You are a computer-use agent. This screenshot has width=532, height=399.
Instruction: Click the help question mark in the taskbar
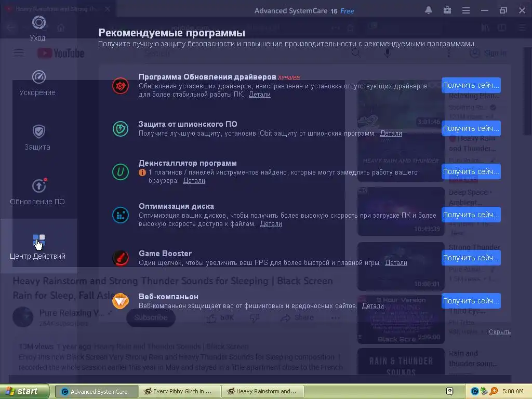[x=449, y=392]
